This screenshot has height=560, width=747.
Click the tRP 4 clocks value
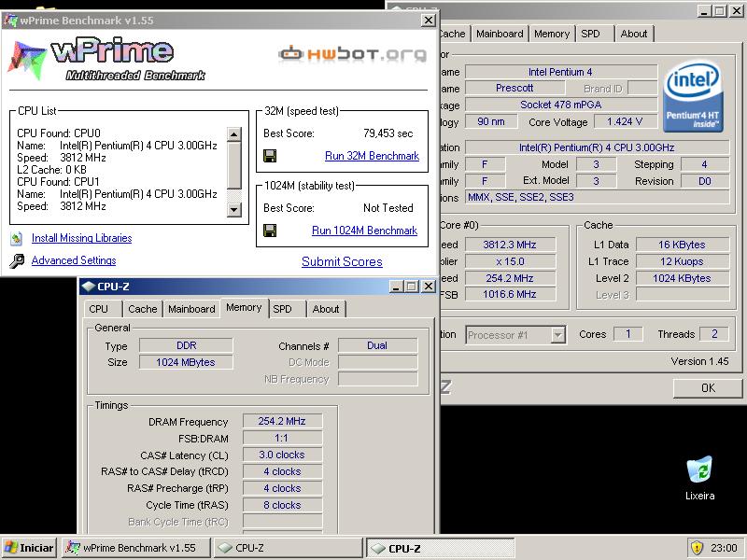282,487
